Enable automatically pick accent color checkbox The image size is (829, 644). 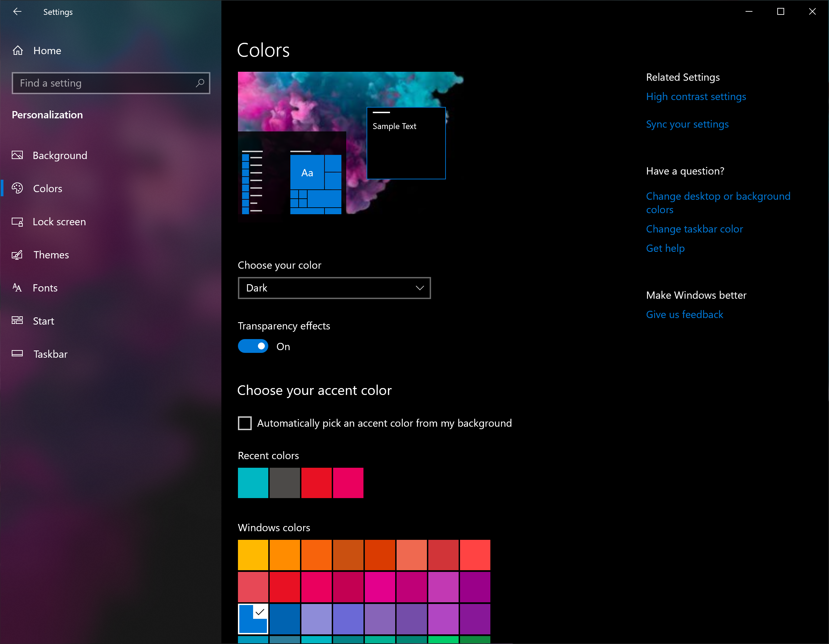244,423
